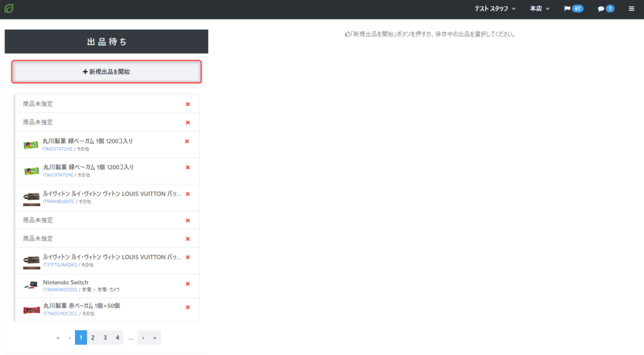Delete the Nintendo Switch listing draft
644x355 pixels.
click(x=187, y=283)
